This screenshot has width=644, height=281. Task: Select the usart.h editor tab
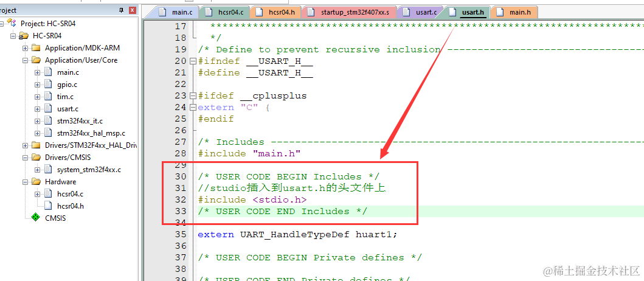(468, 12)
